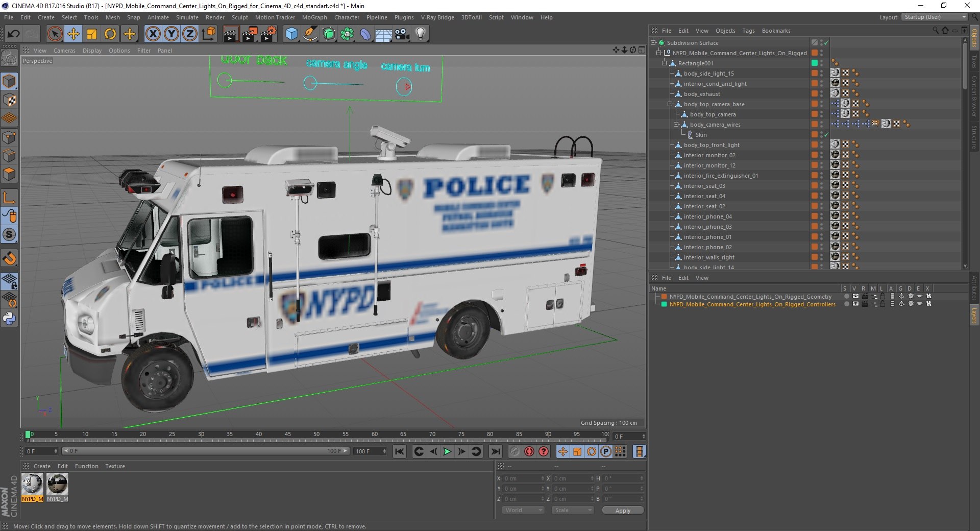Screen dimensions: 980x531
Task: Collapse the Rectangle001 node
Action: click(665, 63)
